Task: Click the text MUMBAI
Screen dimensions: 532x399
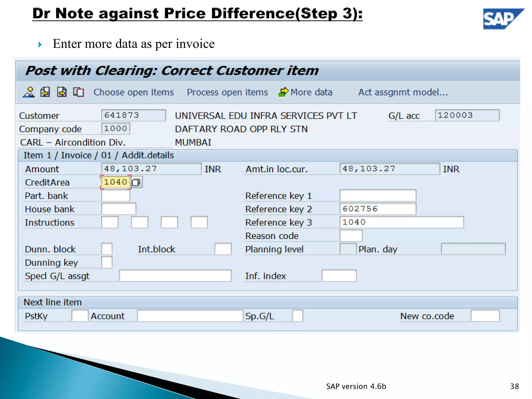Action: (193, 143)
